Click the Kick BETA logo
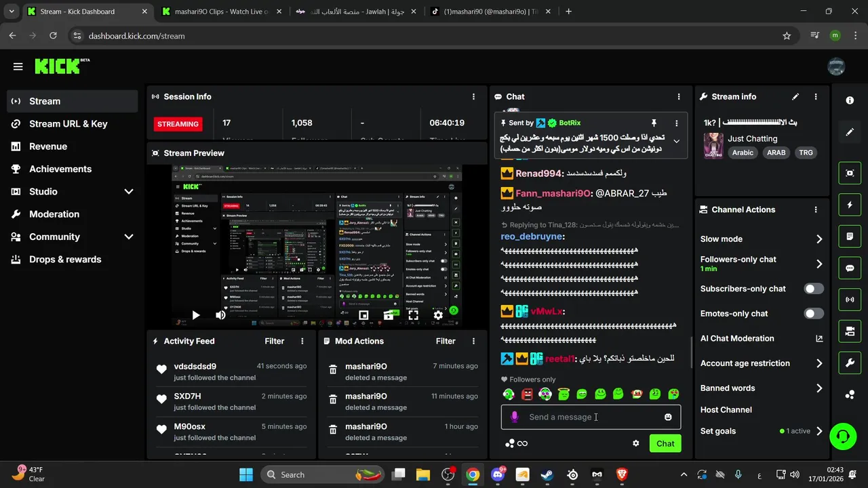Image resolution: width=868 pixels, height=488 pixels. tap(62, 66)
